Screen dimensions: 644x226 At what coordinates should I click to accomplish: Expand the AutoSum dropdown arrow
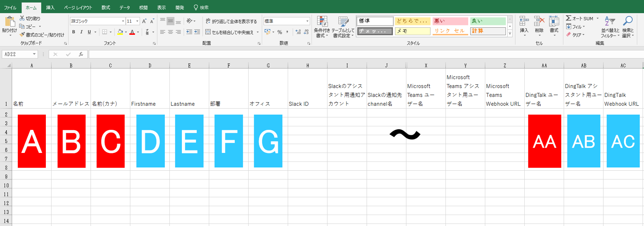(x=598, y=18)
